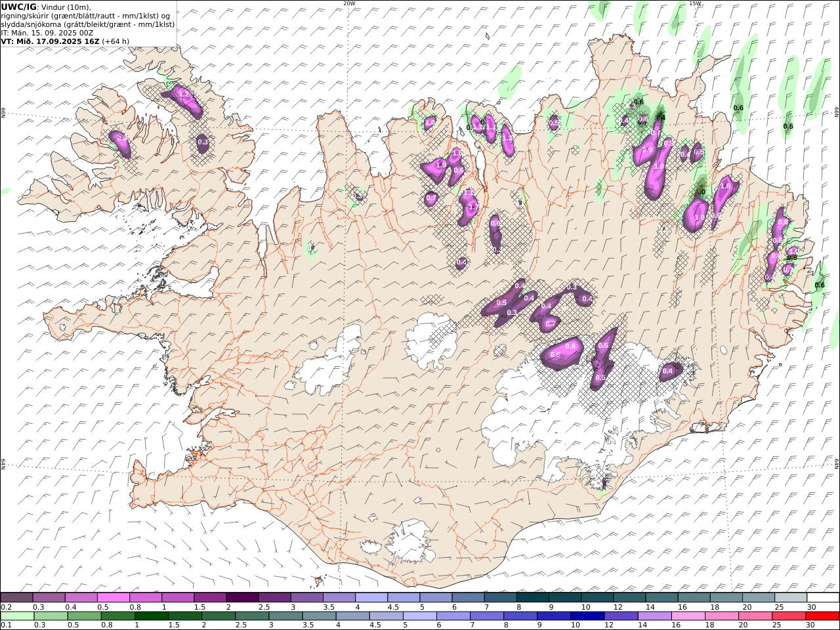Click the snow legend swatch starting at 0.3
Viewport: 840px width, 630px height.
(49, 597)
